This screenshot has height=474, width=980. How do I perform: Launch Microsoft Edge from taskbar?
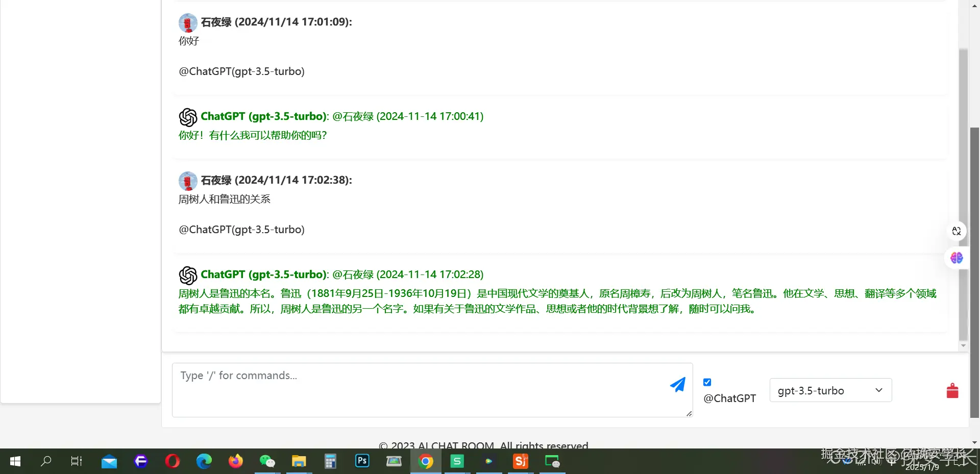point(204,462)
